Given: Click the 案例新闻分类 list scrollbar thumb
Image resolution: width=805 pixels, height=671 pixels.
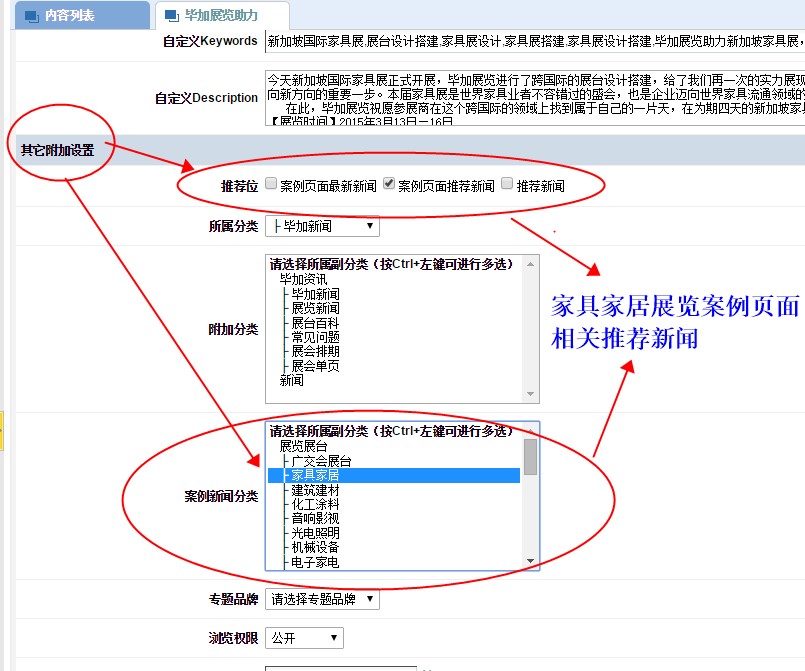Looking at the screenshot, I should point(531,456).
